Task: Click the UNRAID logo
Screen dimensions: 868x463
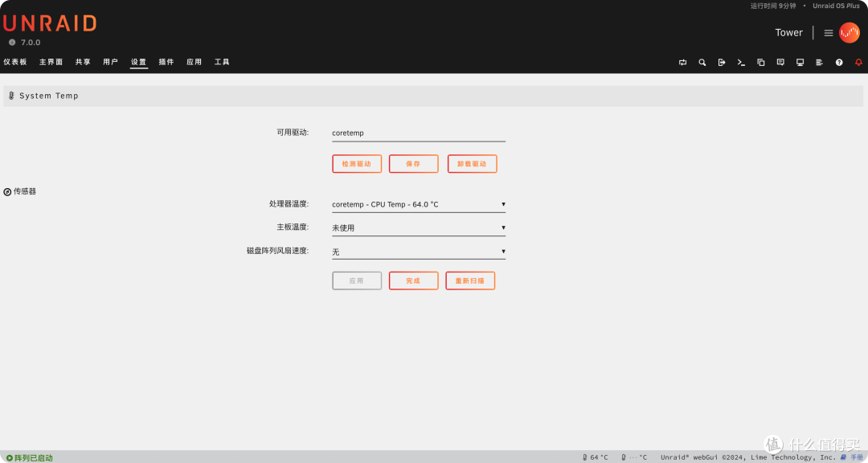Action: pos(50,23)
